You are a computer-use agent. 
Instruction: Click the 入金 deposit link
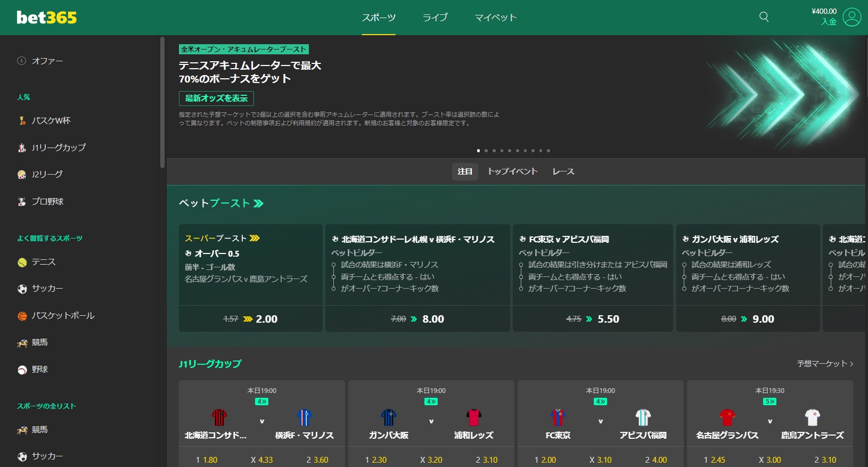click(x=829, y=22)
